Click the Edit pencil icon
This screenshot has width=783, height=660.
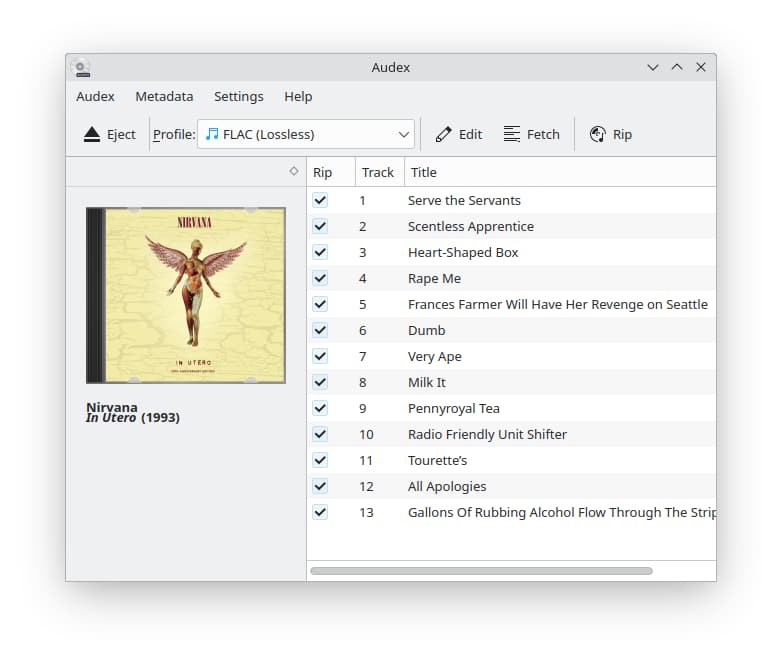[444, 135]
